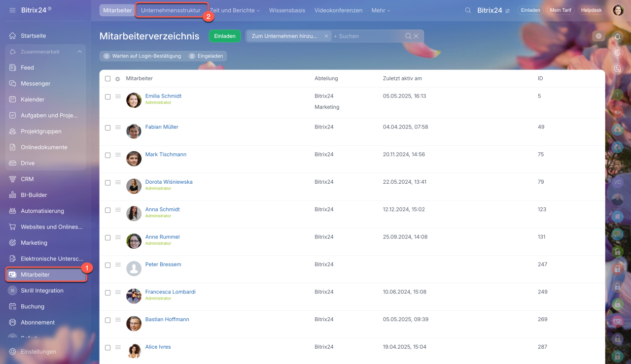Open the Videokonferenzen tab
The width and height of the screenshot is (631, 364).
tap(338, 10)
